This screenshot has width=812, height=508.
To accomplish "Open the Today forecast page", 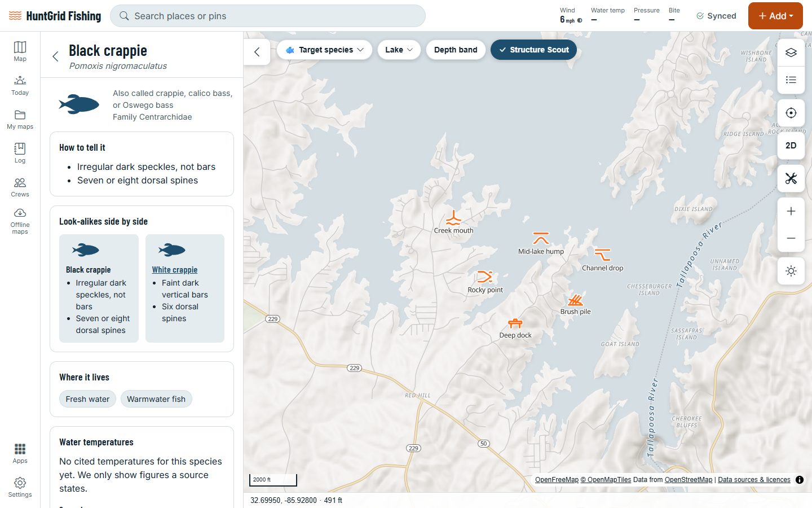I will (x=20, y=85).
